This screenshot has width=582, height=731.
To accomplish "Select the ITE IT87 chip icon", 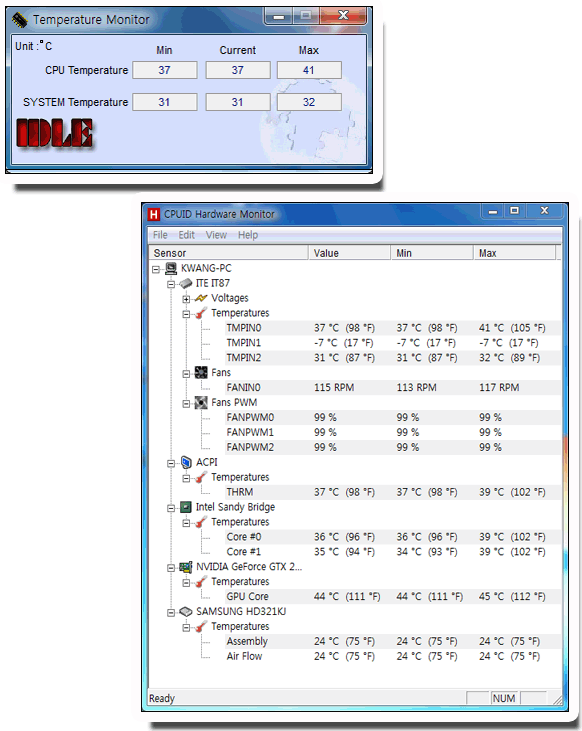I will 186,283.
